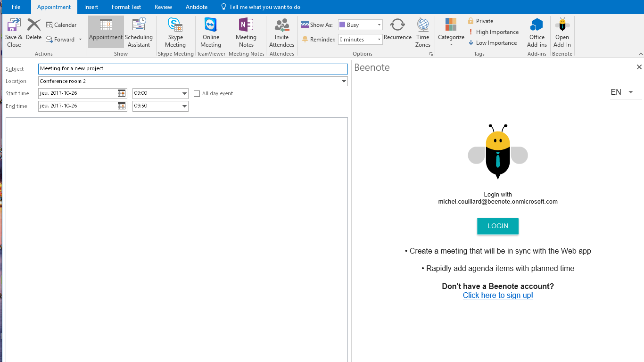The width and height of the screenshot is (644, 362).
Task: Open the Options group dialog launcher
Action: 431,54
